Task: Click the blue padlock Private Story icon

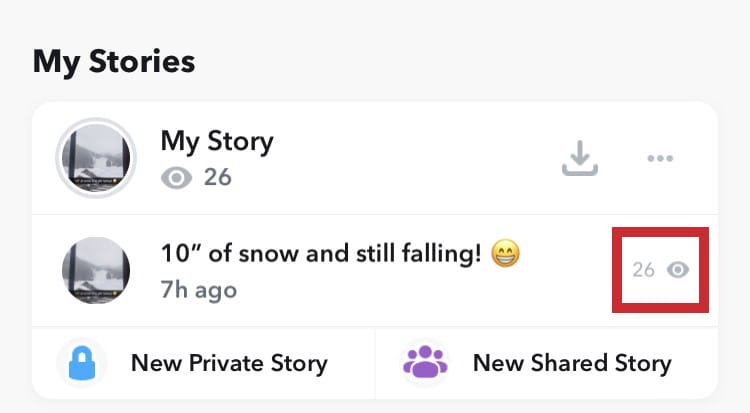Action: click(83, 362)
